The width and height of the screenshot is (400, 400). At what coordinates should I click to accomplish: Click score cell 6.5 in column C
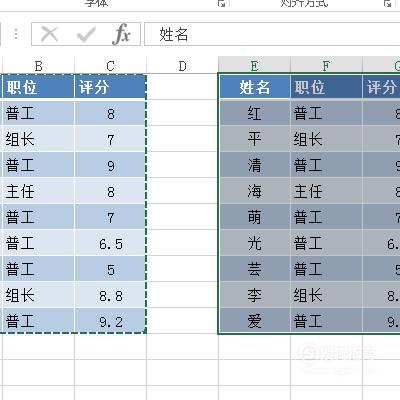click(110, 243)
